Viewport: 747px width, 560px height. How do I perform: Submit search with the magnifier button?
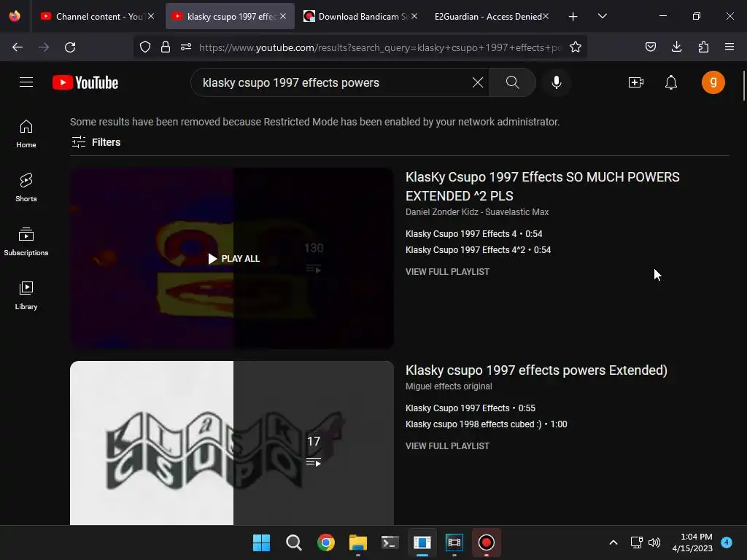(512, 82)
